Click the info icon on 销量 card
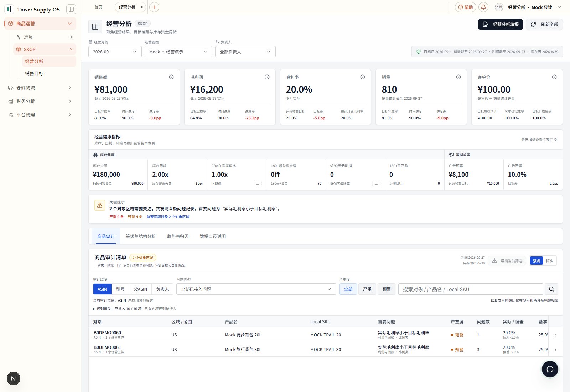The image size is (570, 392). tap(458, 77)
